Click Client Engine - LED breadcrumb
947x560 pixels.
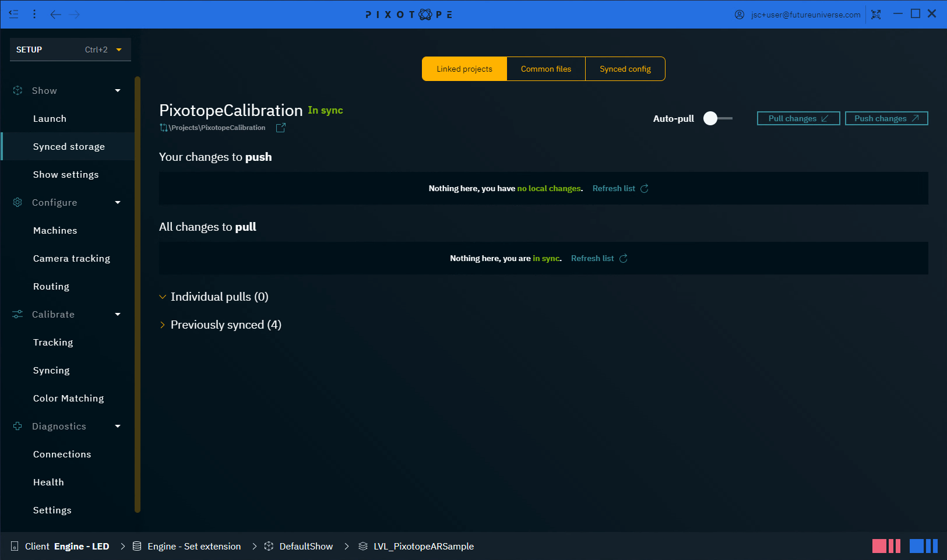[x=67, y=546]
